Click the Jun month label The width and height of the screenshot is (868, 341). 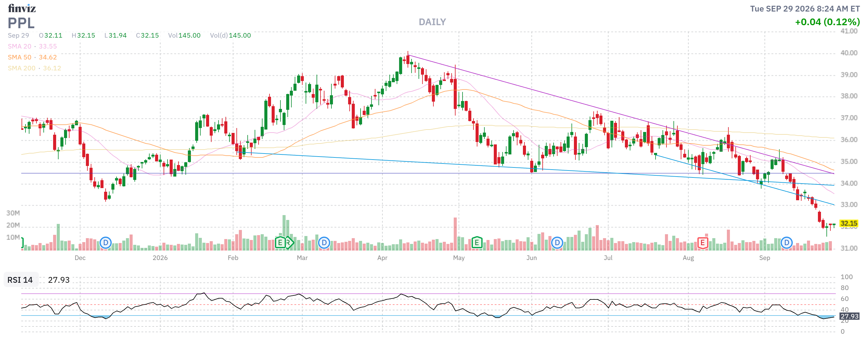pos(532,258)
